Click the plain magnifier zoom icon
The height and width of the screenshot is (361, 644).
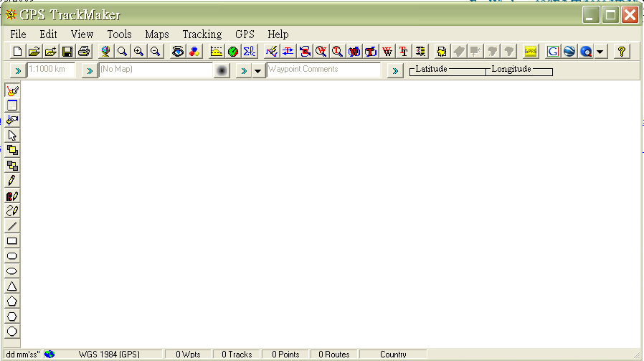pyautogui.click(x=122, y=52)
